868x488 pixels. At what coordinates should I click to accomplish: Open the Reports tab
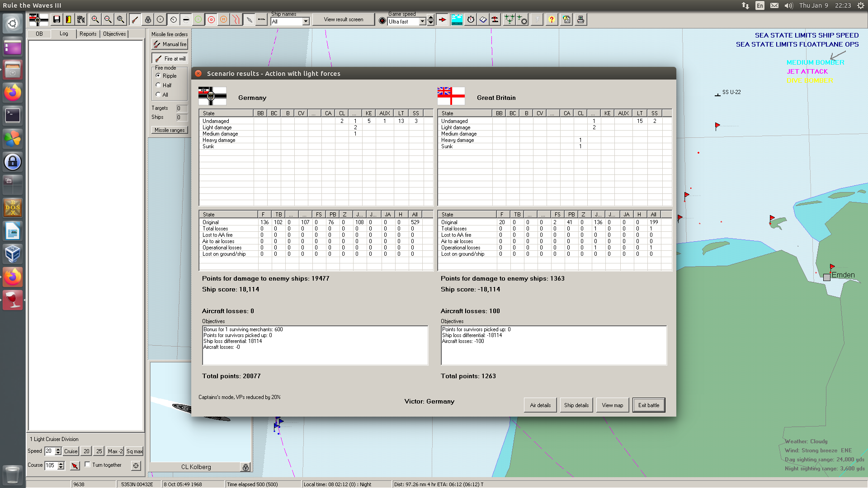[x=88, y=34]
